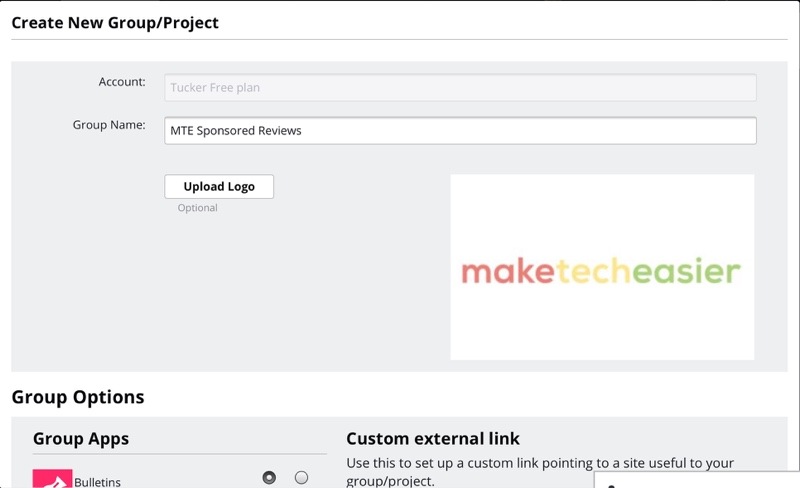800x488 pixels.
Task: Click the custom link description paragraph
Action: 540,471
